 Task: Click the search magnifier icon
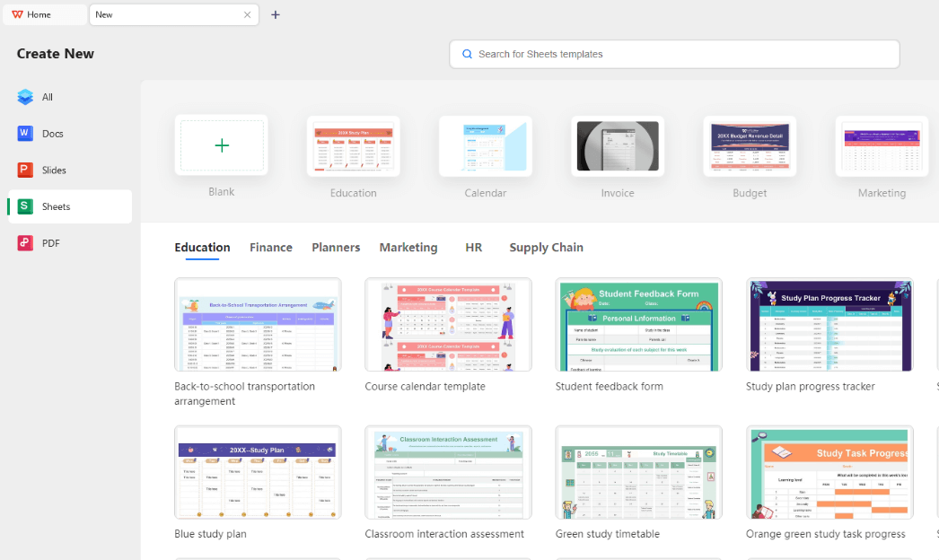pos(467,54)
